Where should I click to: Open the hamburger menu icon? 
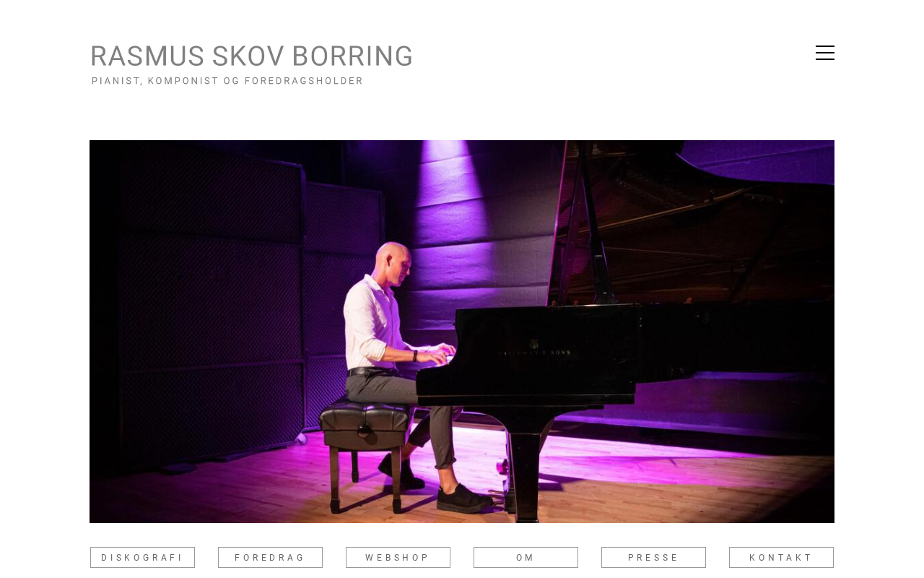pos(825,53)
